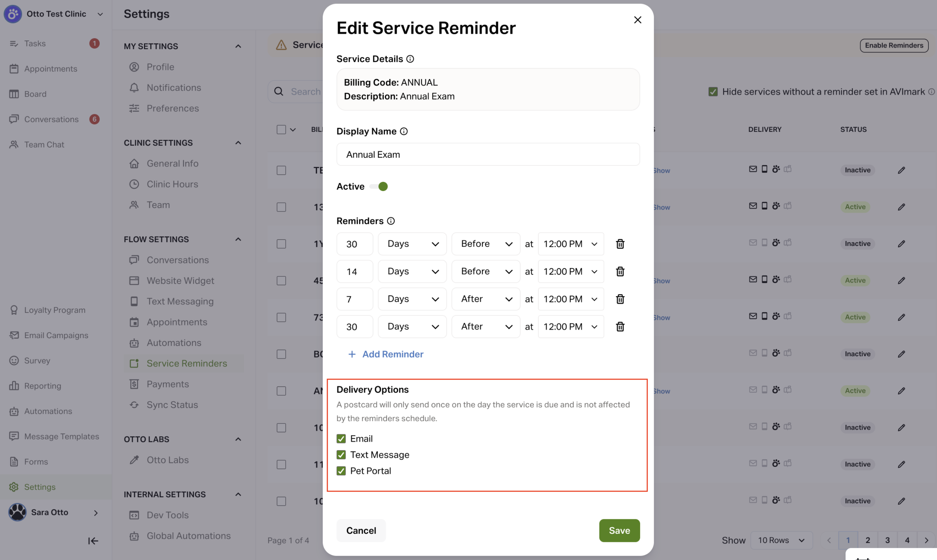Uncheck the Email delivery option

tap(341, 438)
